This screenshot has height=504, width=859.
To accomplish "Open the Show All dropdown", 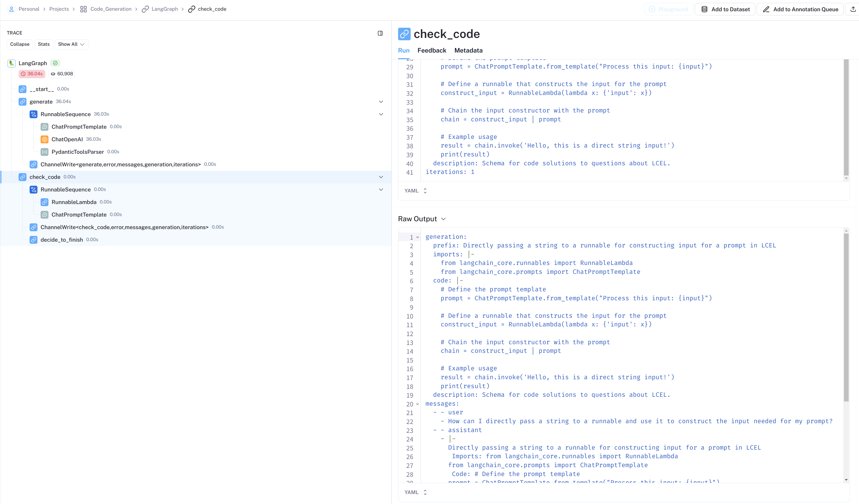I will pyautogui.click(x=71, y=44).
